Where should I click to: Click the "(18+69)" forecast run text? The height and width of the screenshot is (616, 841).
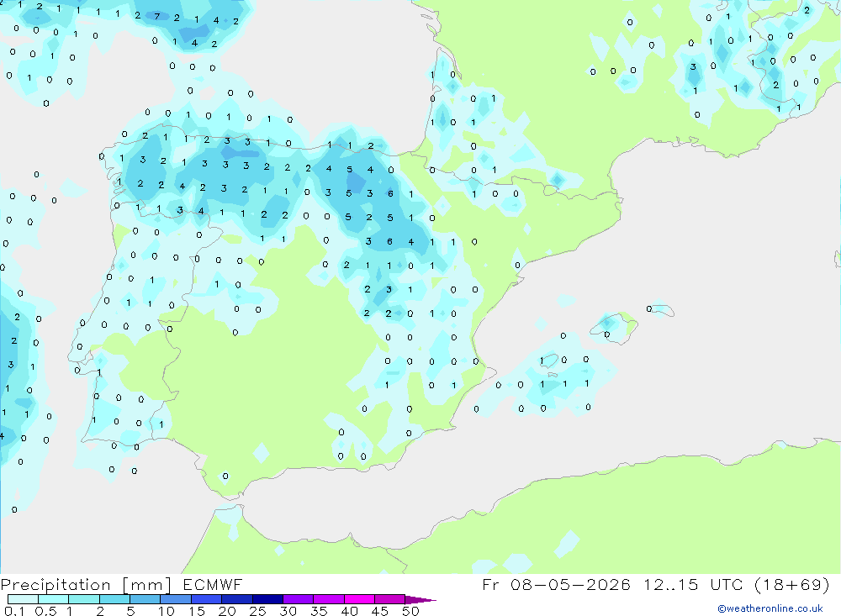792,584
